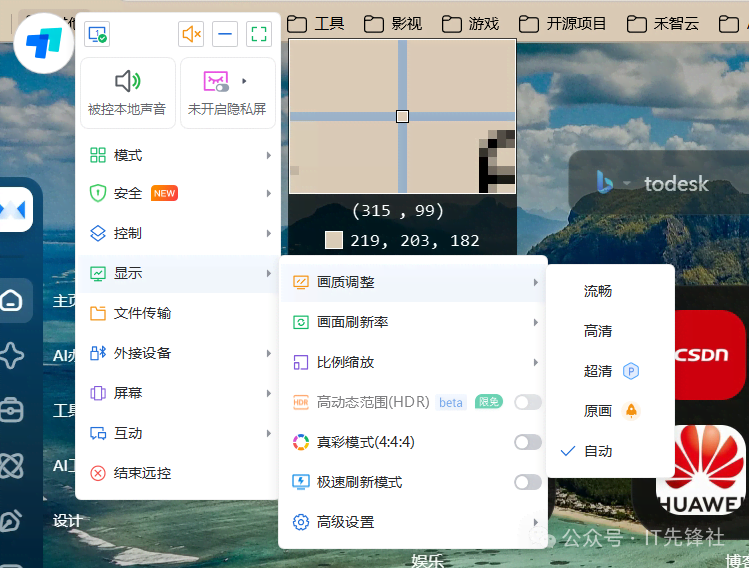The height and width of the screenshot is (568, 749).
Task: Open the 开源项目 bookmark folder
Action: [x=564, y=23]
